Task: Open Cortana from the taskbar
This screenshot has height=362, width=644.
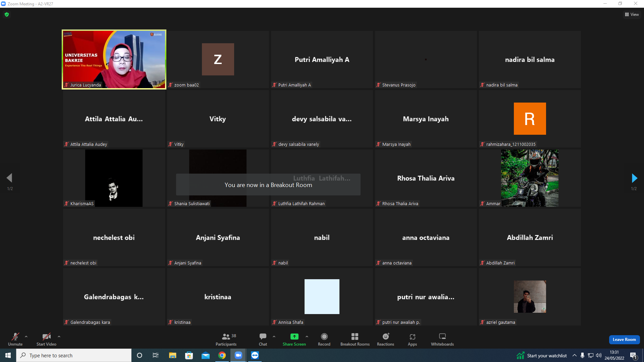Action: 140,355
